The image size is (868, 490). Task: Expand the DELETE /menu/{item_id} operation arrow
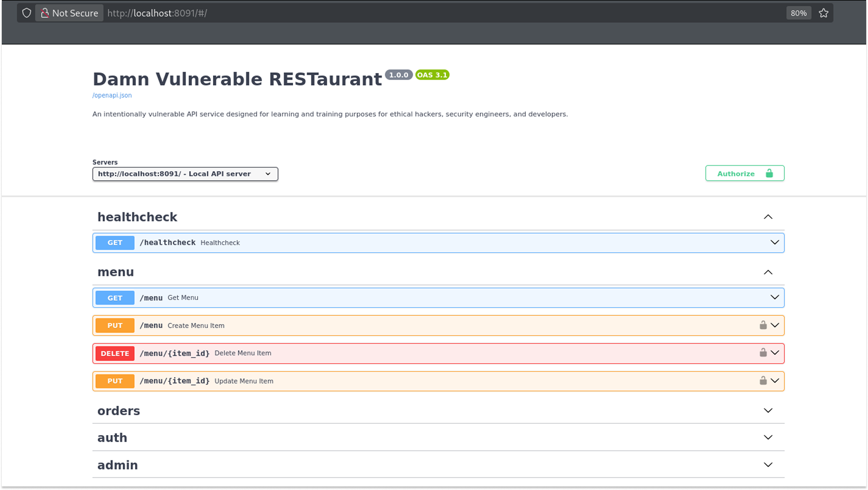775,353
